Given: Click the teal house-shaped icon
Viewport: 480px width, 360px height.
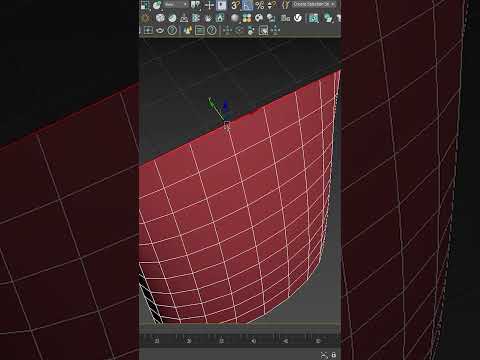Looking at the screenshot, I should click(x=220, y=18).
